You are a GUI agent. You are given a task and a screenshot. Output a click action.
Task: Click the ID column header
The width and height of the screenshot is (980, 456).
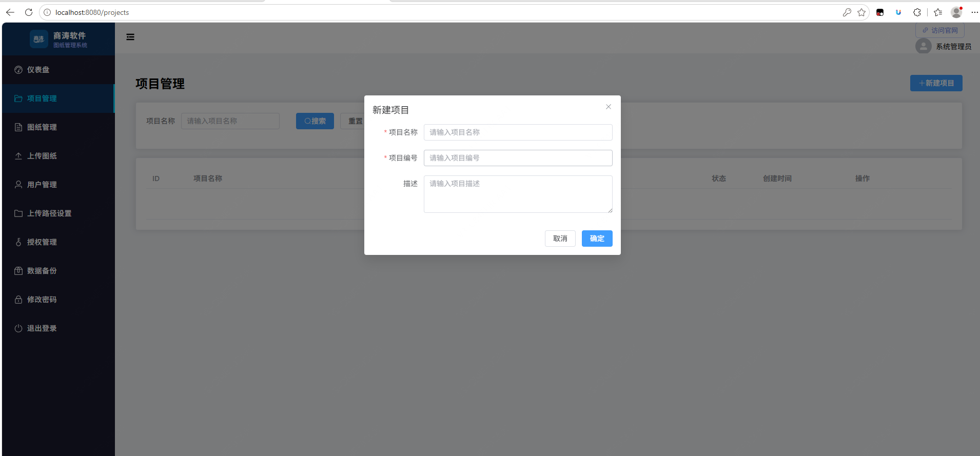coord(156,179)
